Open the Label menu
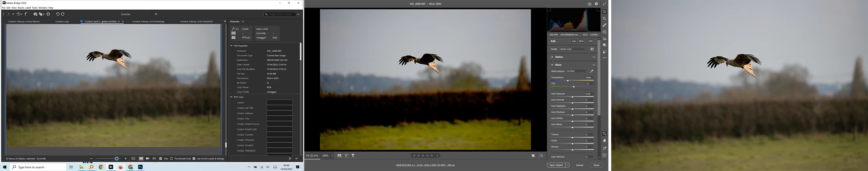 point(28,8)
